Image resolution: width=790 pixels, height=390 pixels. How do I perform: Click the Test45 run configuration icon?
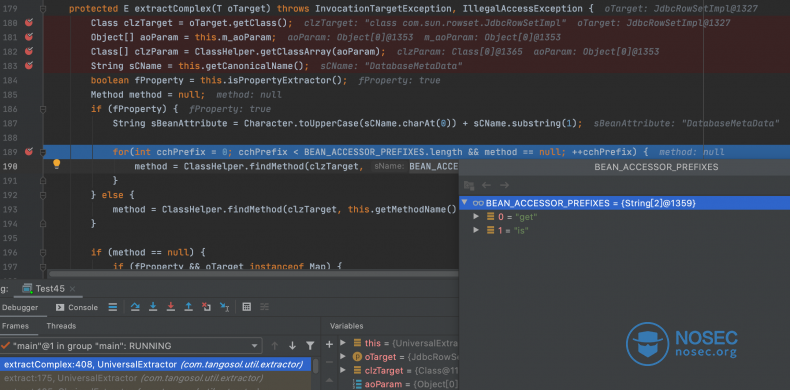pyautogui.click(x=27, y=289)
